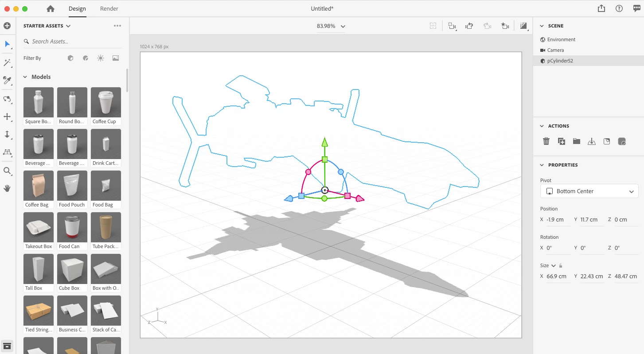Toggle the Assets panel button at bottom-left
Image resolution: width=644 pixels, height=354 pixels.
tap(7, 346)
